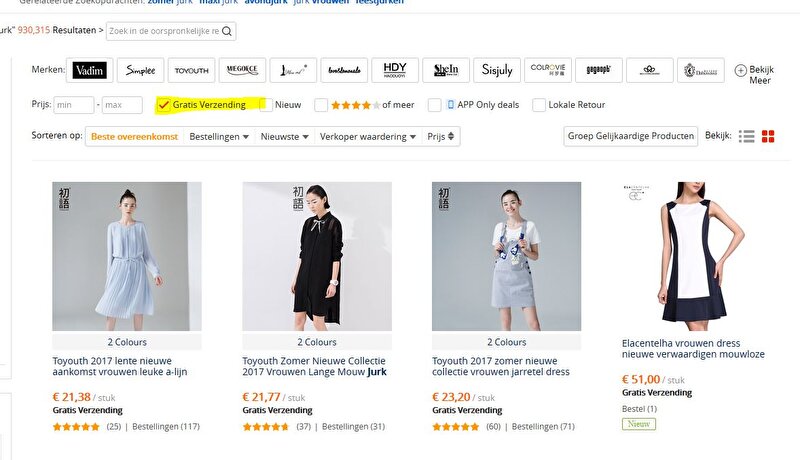Image resolution: width=800 pixels, height=460 pixels.
Task: Check the Lokale Retour checkbox
Action: click(x=539, y=105)
